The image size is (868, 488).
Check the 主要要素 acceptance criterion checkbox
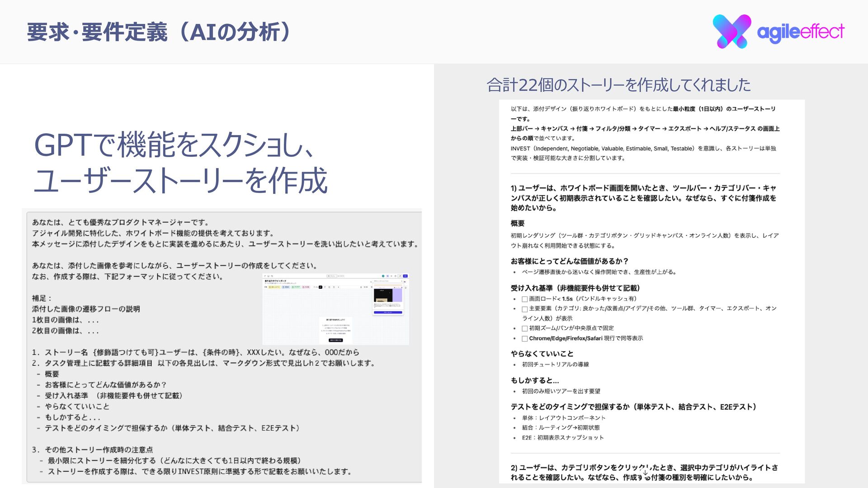(x=524, y=309)
